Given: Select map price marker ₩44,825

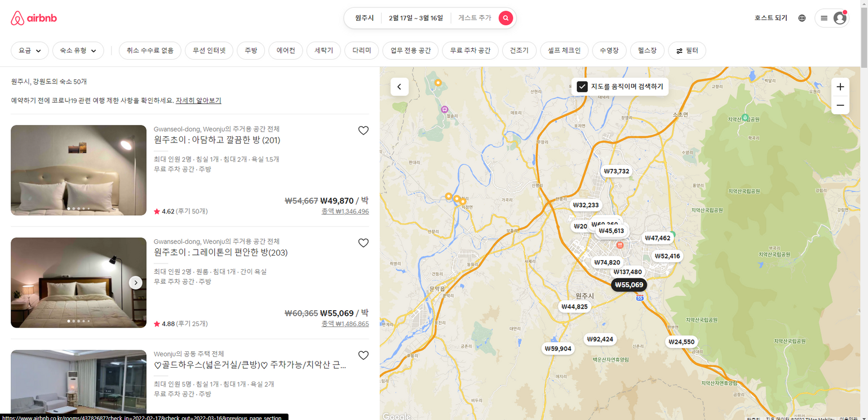Looking at the screenshot, I should (x=574, y=307).
